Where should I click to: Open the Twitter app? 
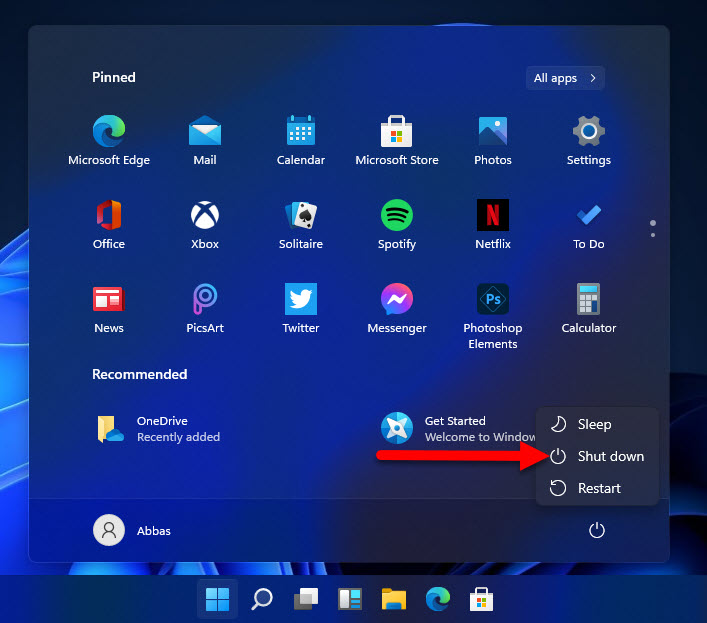click(x=301, y=309)
